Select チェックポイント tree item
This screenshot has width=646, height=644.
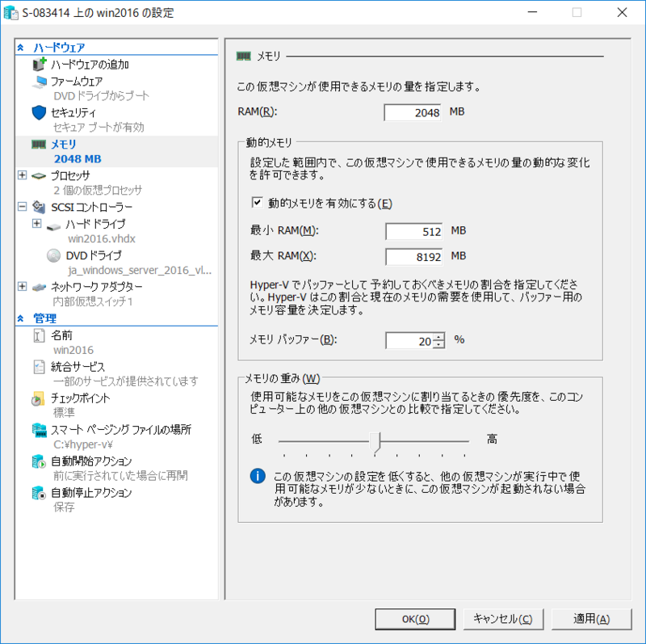tap(80, 398)
